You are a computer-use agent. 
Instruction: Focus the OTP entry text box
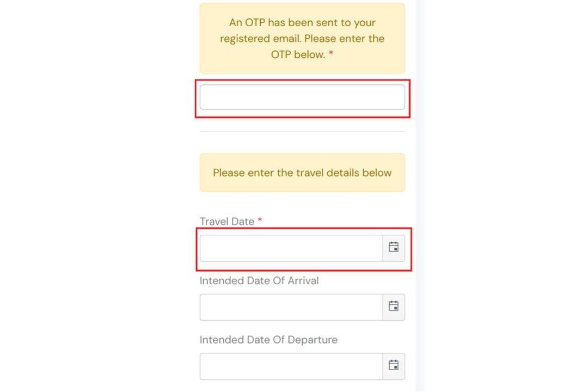pyautogui.click(x=302, y=97)
